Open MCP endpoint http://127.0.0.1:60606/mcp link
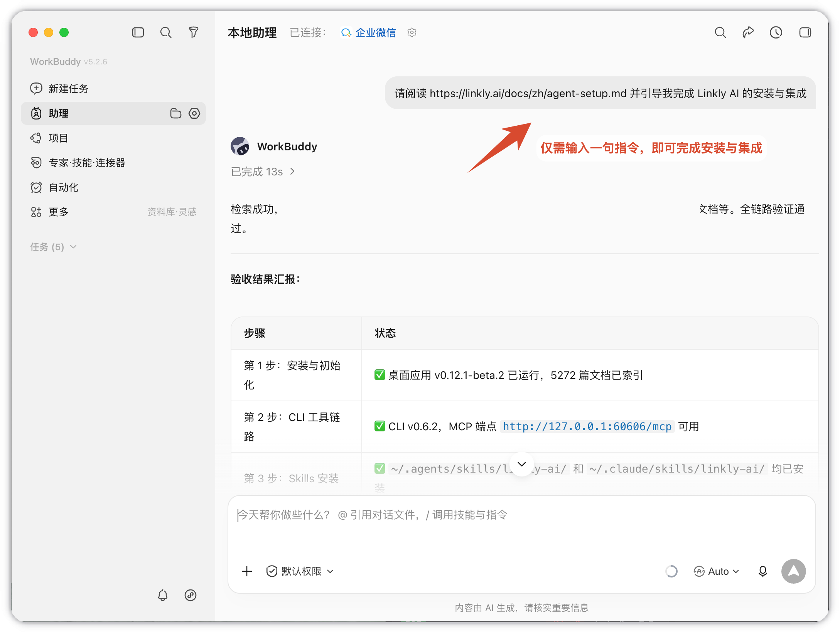The width and height of the screenshot is (840, 633). point(587,426)
